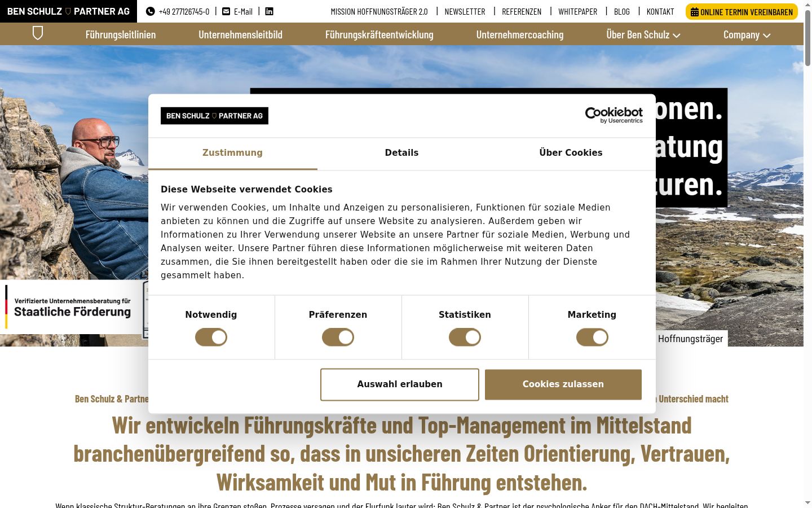Viewport: 812px width, 508px height.
Task: Click the heading 'Diese Webseite verwendet Cookies'
Action: click(x=246, y=190)
